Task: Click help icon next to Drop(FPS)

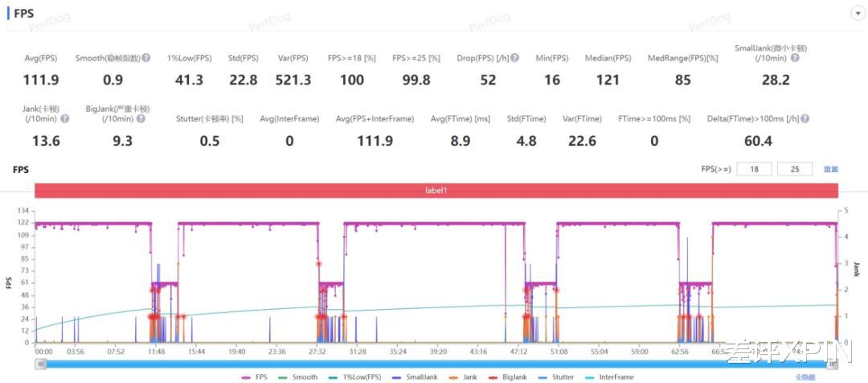Action: [x=515, y=58]
